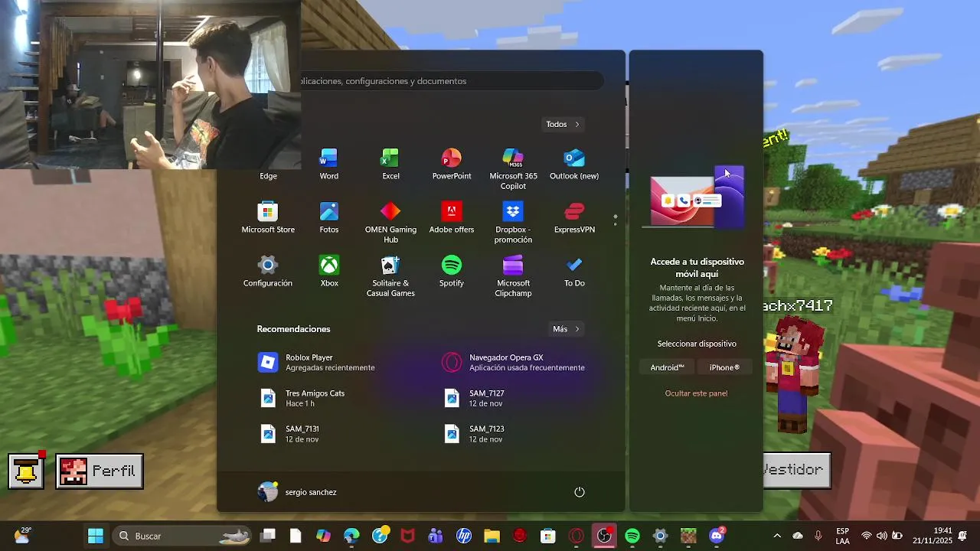Click pinned apps page indicator dots

615,220
